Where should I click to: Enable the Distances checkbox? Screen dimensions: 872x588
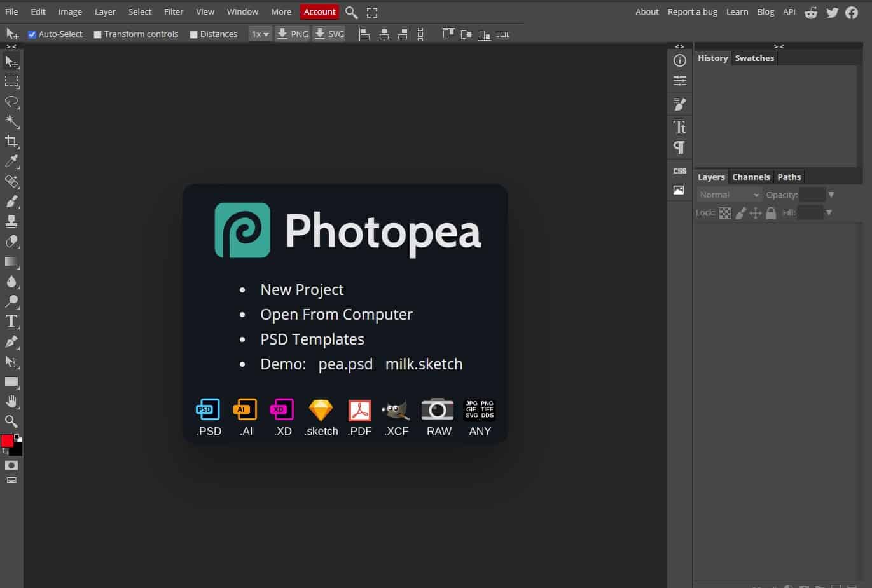point(193,34)
